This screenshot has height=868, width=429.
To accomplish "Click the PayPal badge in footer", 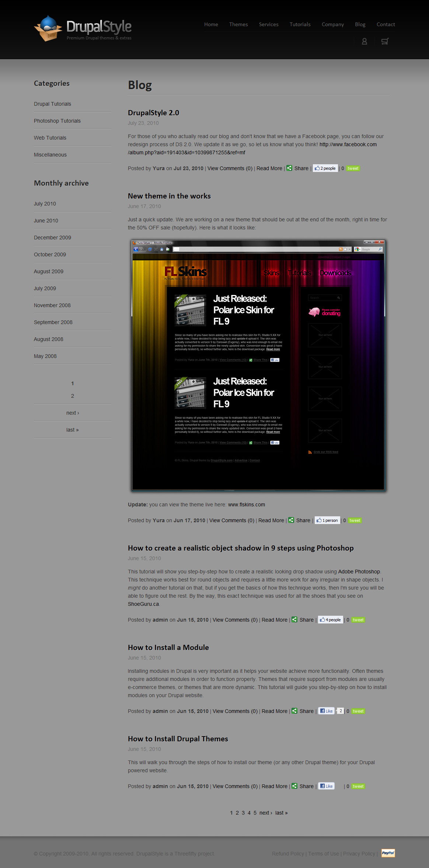I will click(388, 853).
